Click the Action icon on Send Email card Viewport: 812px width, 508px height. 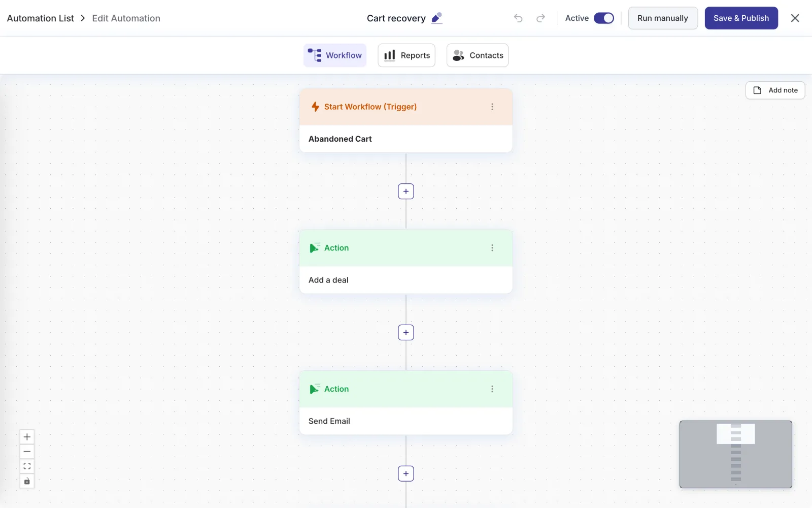pyautogui.click(x=315, y=389)
